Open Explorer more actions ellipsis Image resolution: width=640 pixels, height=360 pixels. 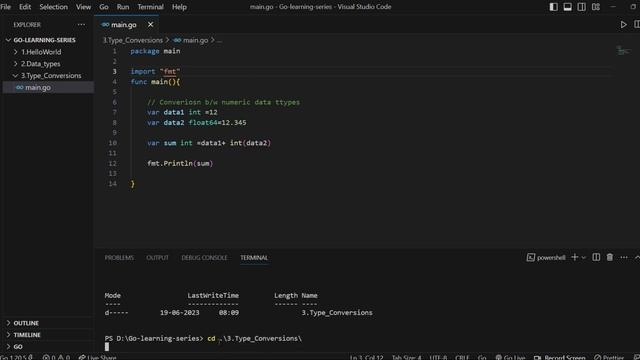[81, 25]
